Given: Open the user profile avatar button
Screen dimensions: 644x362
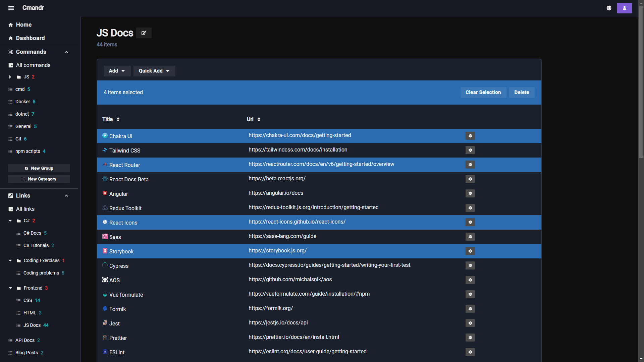Looking at the screenshot, I should pos(624,8).
